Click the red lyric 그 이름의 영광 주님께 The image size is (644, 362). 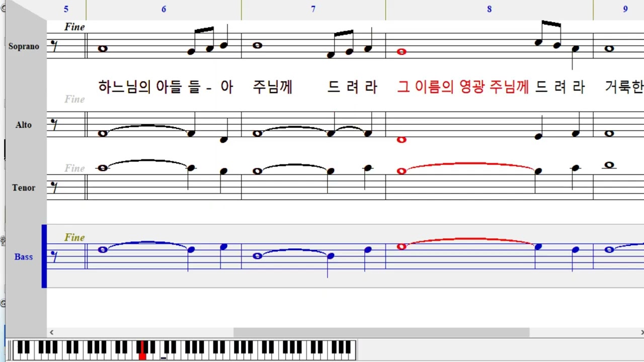[x=463, y=87]
